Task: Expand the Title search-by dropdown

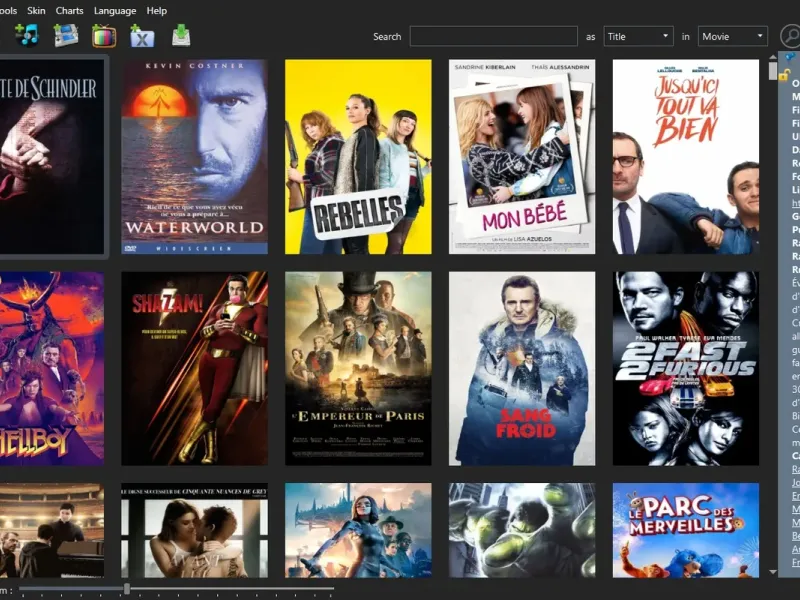Action: 638,36
